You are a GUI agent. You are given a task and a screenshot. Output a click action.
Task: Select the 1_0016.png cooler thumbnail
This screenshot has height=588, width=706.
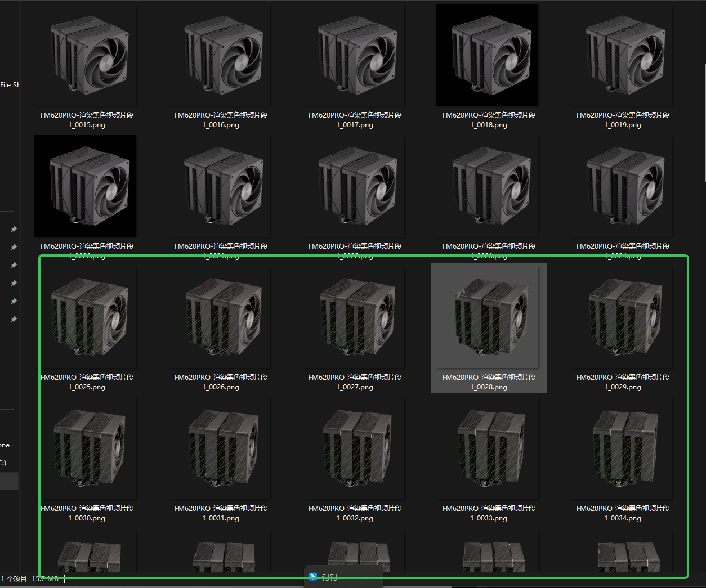(x=219, y=55)
